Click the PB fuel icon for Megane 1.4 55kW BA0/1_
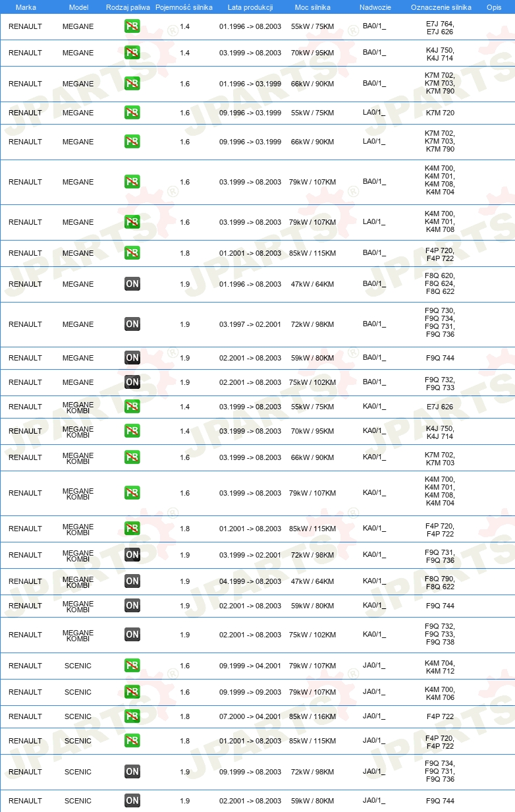515x812 pixels. click(x=132, y=27)
